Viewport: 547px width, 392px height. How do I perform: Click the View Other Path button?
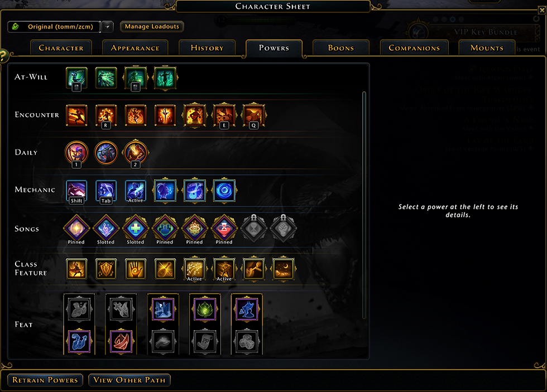point(129,380)
